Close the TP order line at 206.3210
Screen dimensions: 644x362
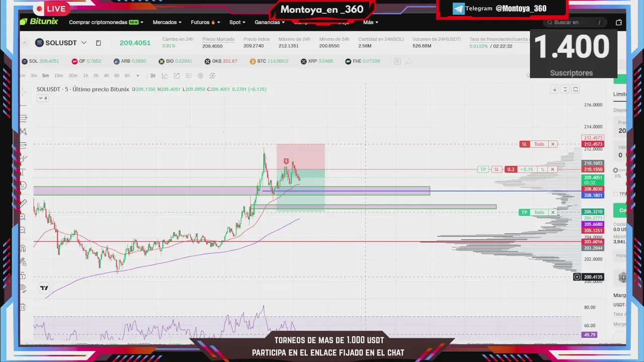pos(552,212)
